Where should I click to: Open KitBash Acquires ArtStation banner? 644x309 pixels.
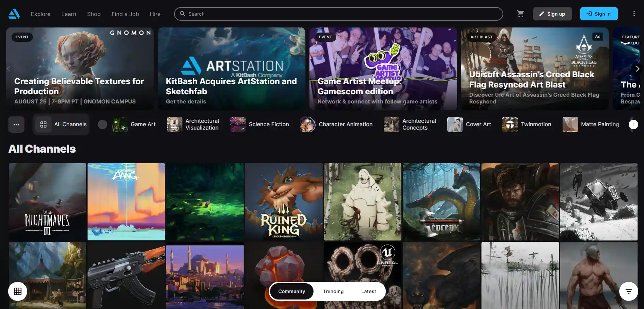click(231, 69)
